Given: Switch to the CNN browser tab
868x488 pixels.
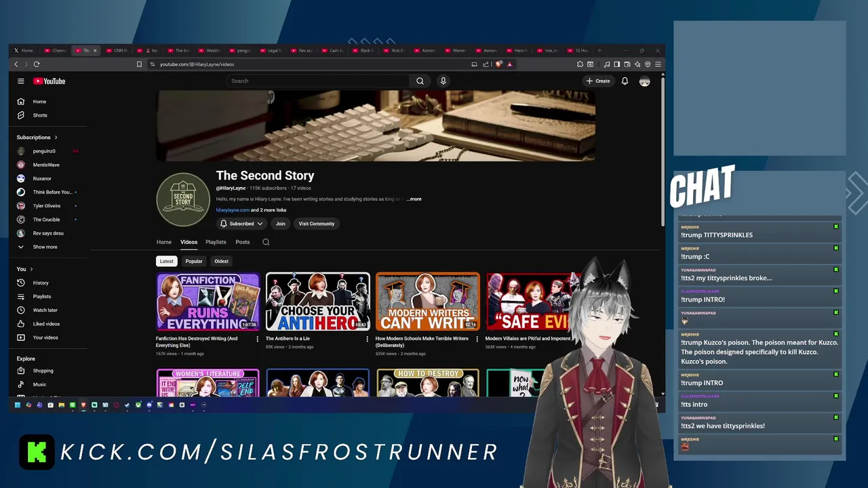Looking at the screenshot, I should 117,50.
